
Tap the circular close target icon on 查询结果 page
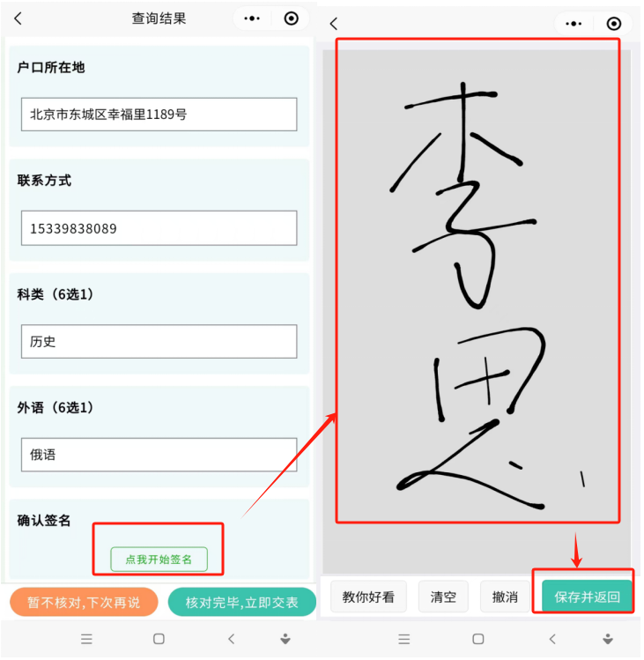[x=292, y=19]
